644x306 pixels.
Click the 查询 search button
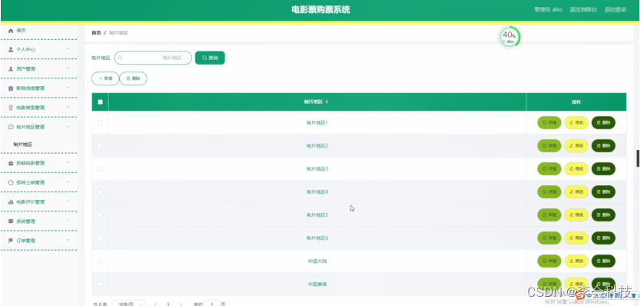(210, 58)
